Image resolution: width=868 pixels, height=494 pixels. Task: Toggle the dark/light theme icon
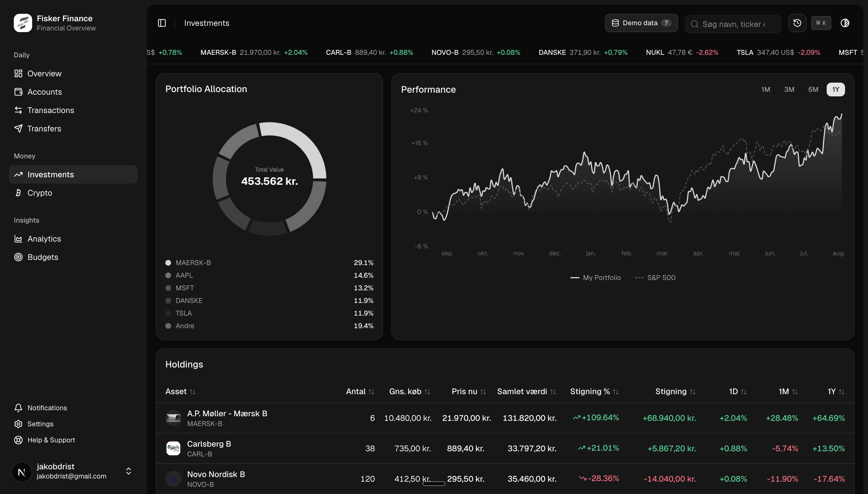[x=844, y=23]
